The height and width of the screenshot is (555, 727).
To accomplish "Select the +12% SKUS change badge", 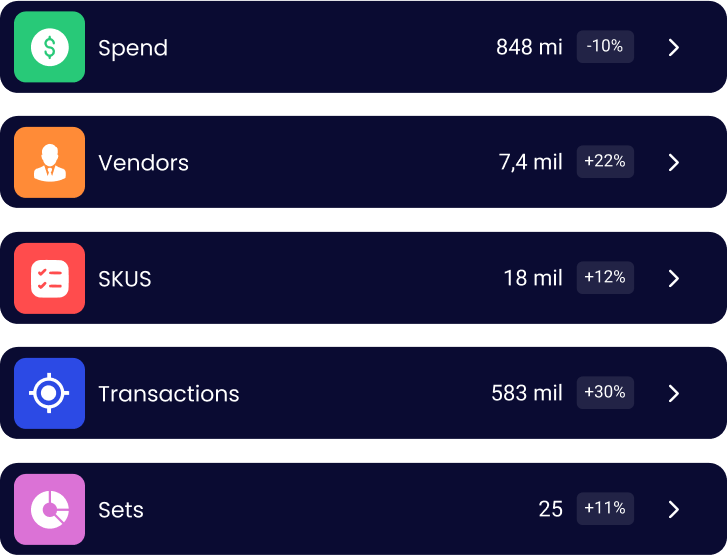I will pos(605,277).
